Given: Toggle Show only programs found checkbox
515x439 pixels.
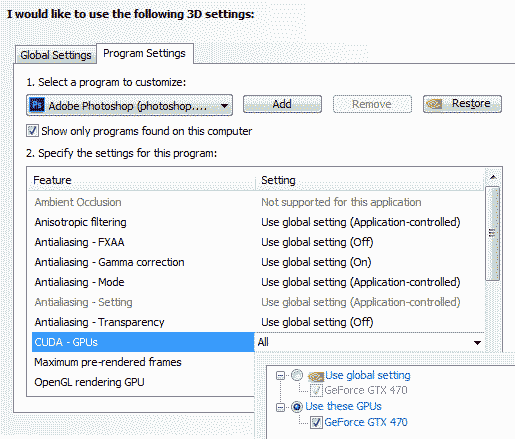Looking at the screenshot, I should (32, 131).
